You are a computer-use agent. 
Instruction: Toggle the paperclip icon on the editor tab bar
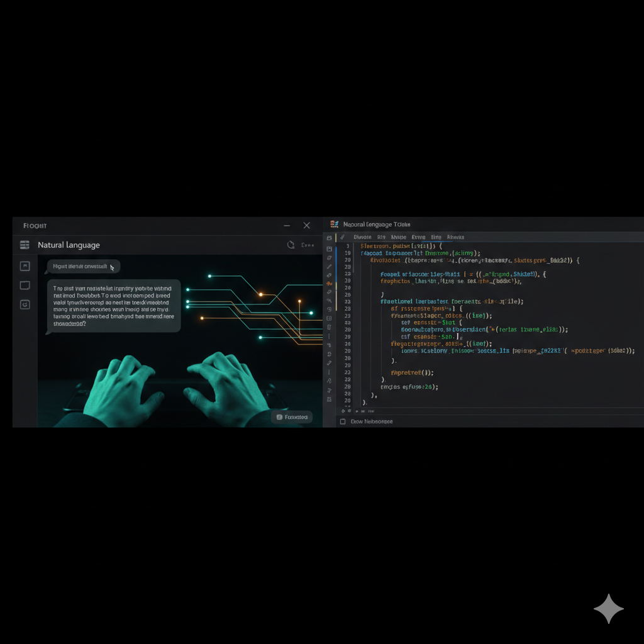(342, 237)
